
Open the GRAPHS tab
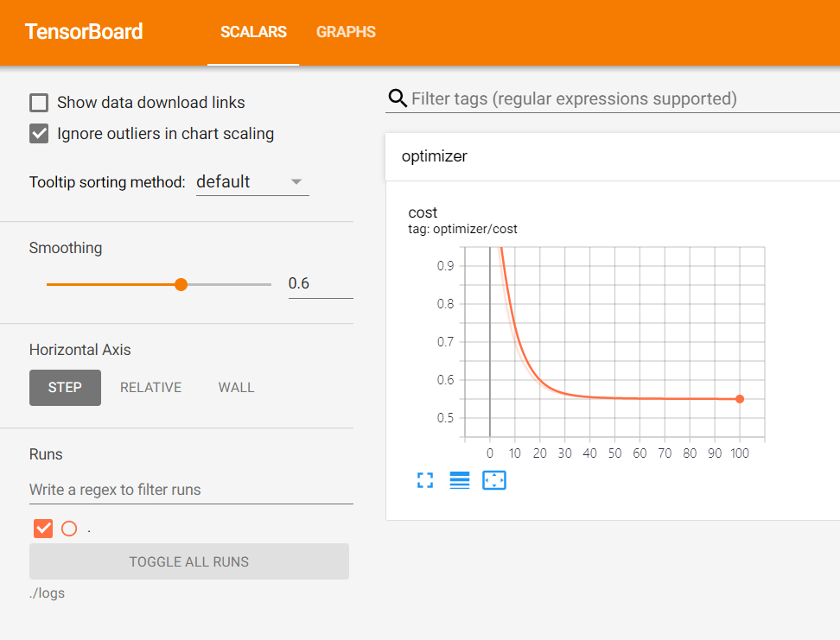(346, 32)
